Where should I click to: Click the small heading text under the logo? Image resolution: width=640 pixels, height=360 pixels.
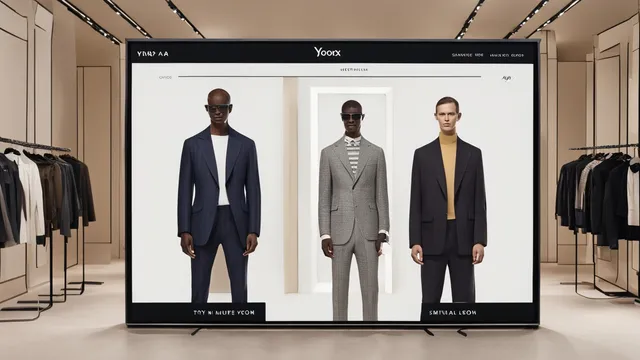click(x=354, y=70)
